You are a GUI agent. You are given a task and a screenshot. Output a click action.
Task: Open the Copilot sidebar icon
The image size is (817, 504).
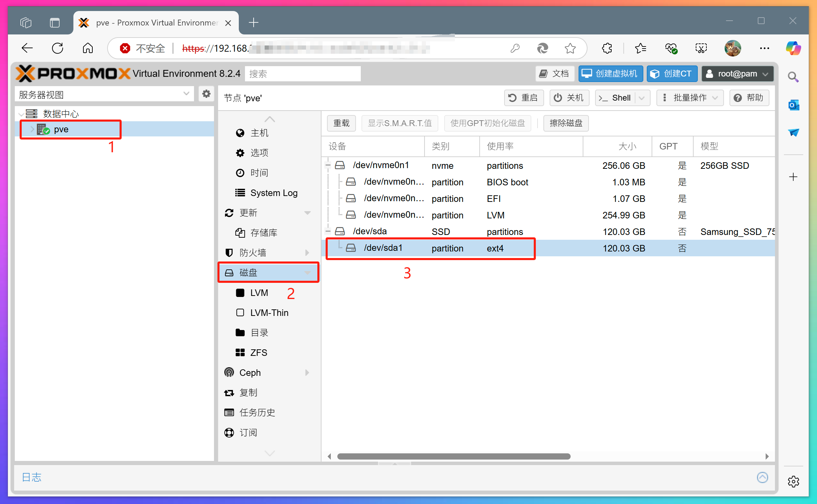point(793,48)
